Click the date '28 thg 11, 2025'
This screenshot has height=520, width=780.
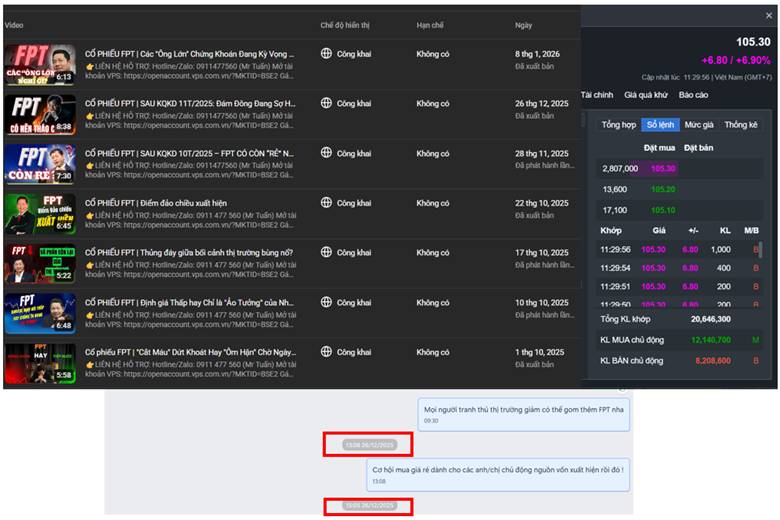pos(542,153)
